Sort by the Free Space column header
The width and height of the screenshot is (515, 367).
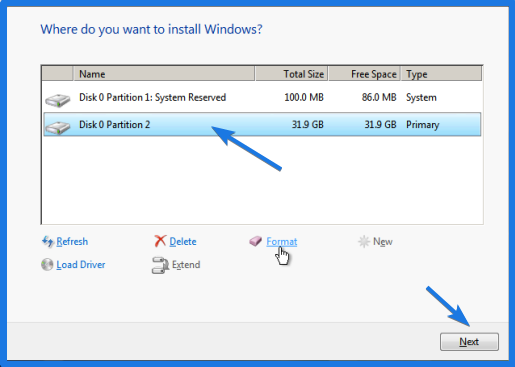(364, 74)
